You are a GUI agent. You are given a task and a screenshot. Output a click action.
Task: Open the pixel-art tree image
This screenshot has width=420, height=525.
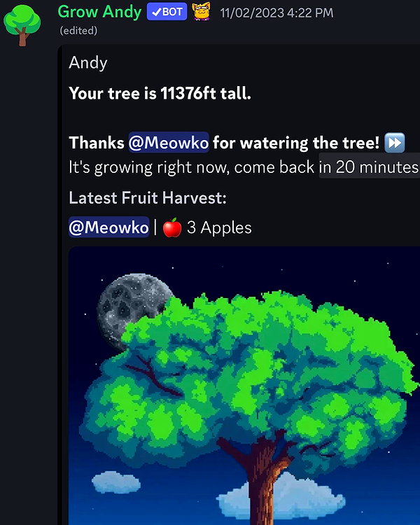(x=244, y=386)
